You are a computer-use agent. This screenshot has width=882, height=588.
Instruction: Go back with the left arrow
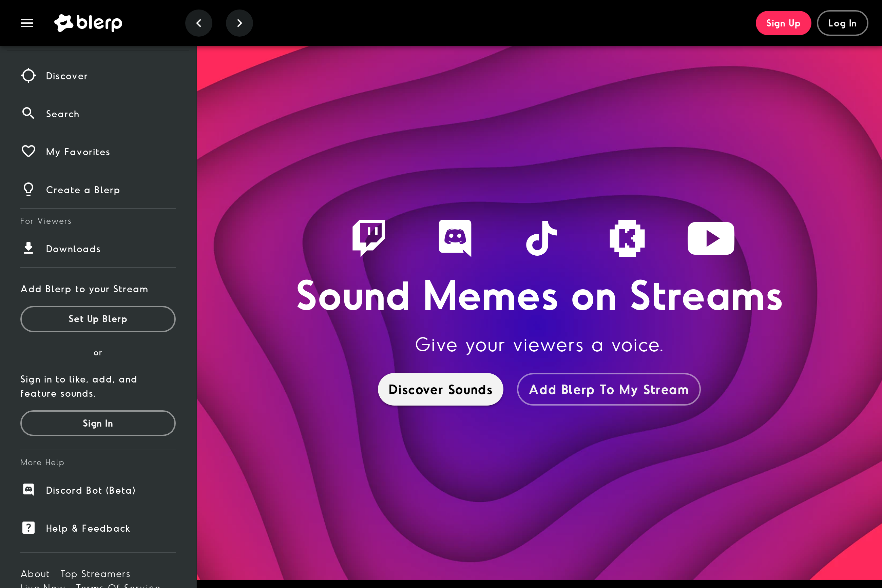click(x=199, y=23)
